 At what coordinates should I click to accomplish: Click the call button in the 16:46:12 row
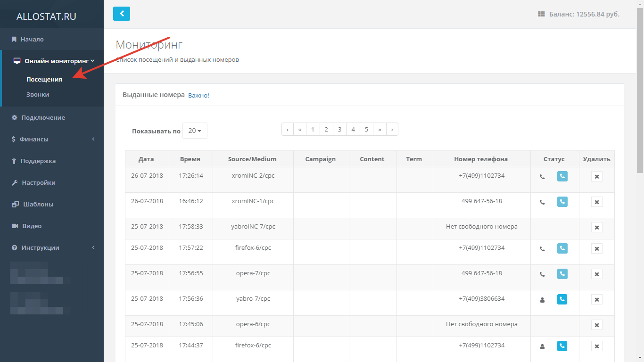(562, 202)
